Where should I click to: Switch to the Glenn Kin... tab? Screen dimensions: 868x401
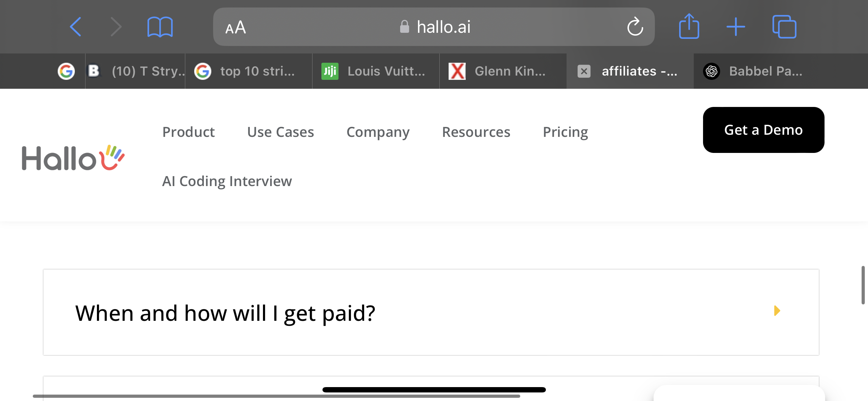[503, 71]
